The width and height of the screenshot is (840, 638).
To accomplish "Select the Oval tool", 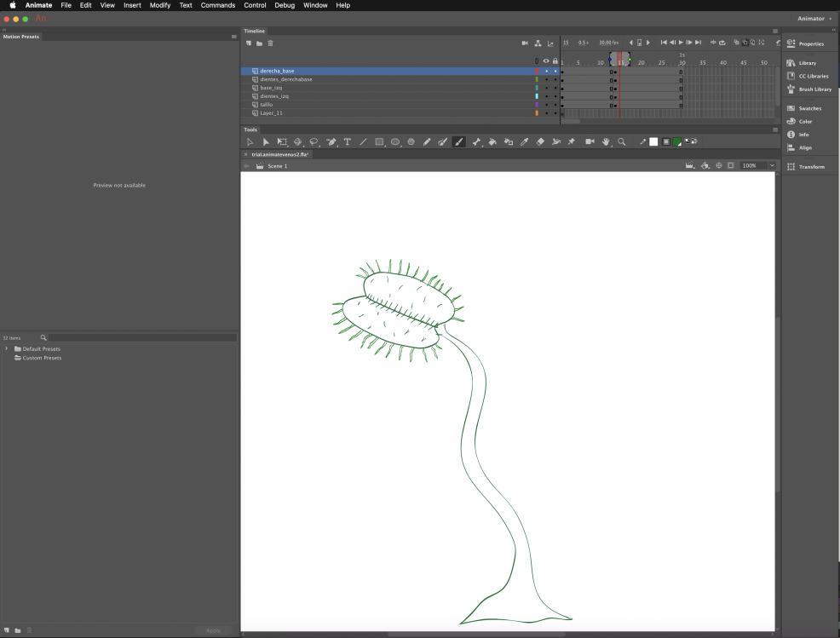I will (x=395, y=141).
